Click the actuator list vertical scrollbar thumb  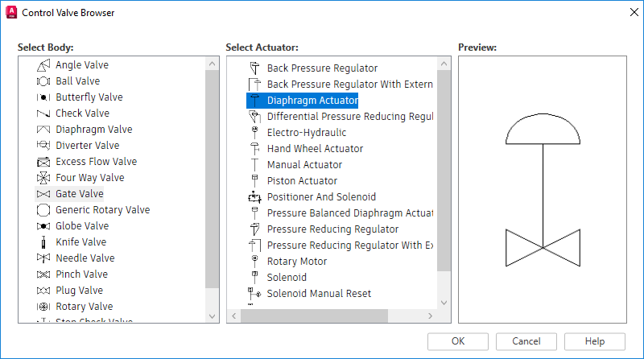click(444, 169)
